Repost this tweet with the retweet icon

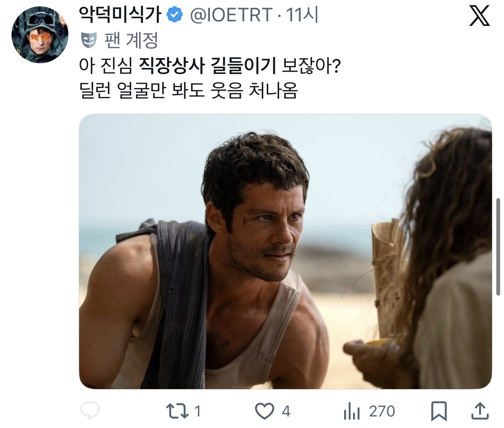(x=177, y=411)
